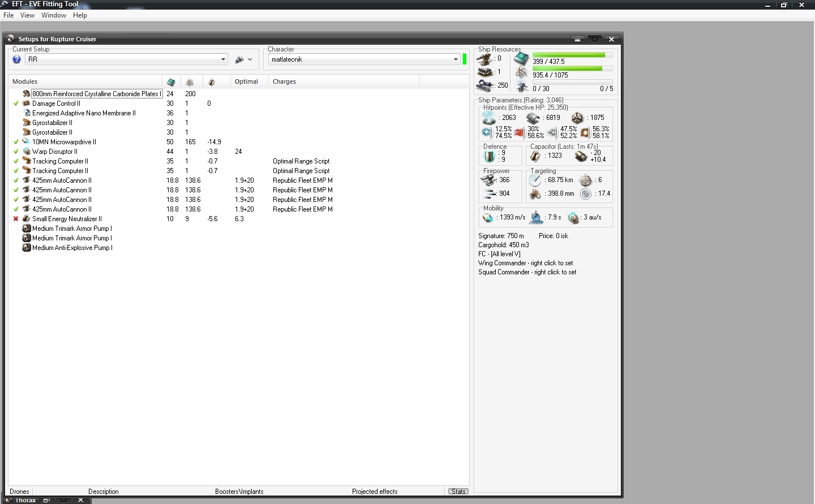Click the powergrid atom icon in Ship Resources
This screenshot has height=504, width=815.
[521, 72]
